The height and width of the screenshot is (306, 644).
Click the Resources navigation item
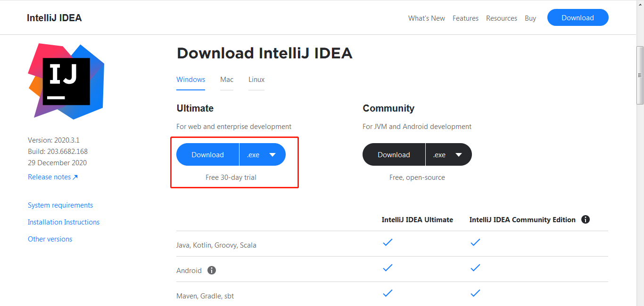tap(501, 18)
